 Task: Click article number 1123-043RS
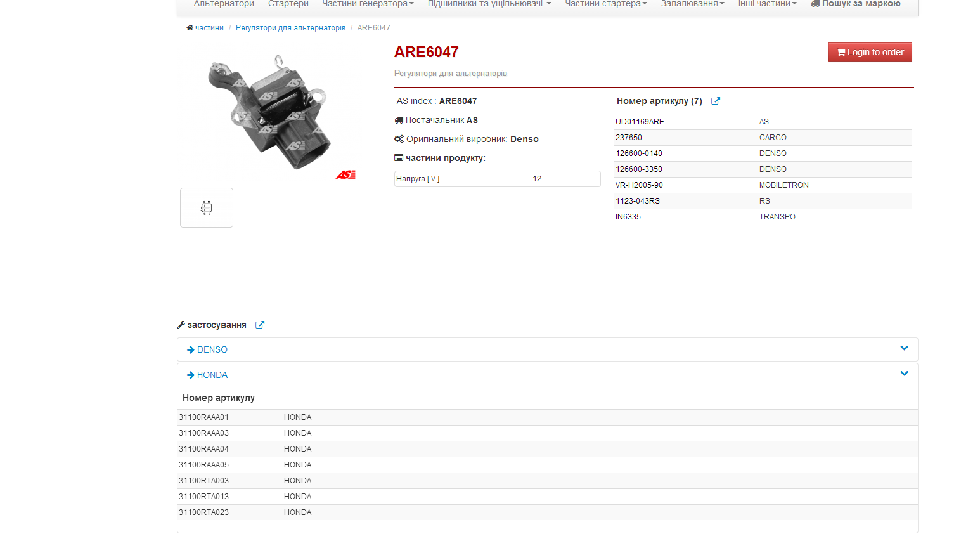click(x=638, y=201)
